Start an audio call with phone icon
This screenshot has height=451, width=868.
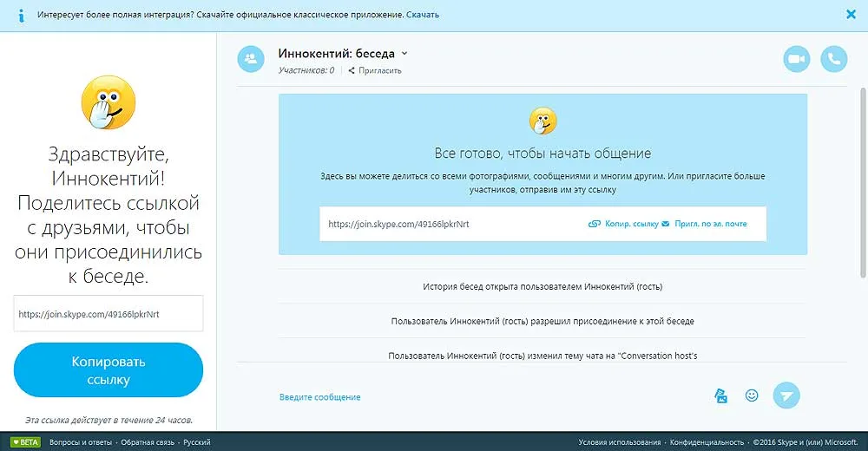click(833, 59)
